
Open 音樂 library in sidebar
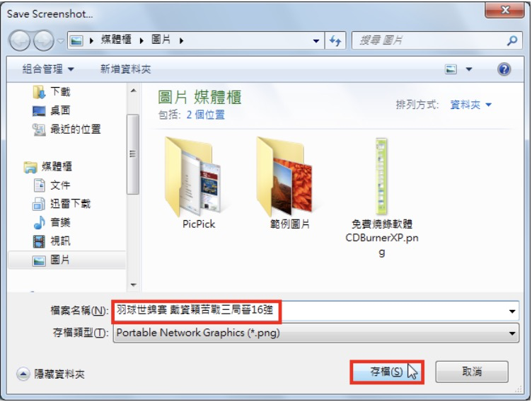click(x=52, y=222)
